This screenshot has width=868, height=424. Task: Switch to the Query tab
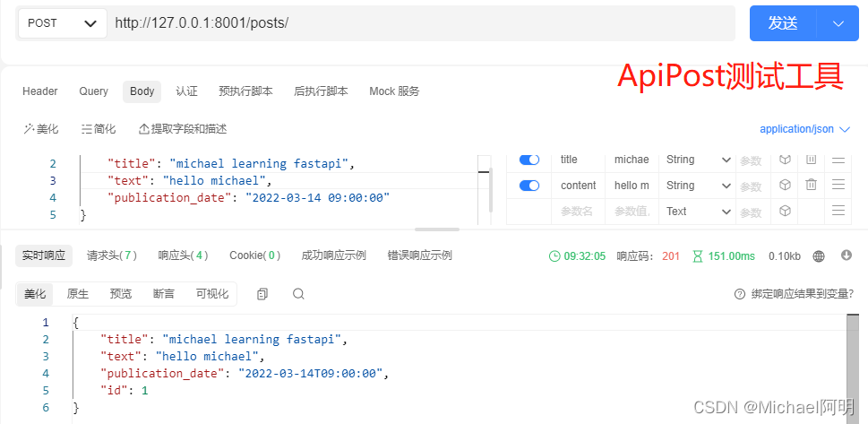click(93, 91)
